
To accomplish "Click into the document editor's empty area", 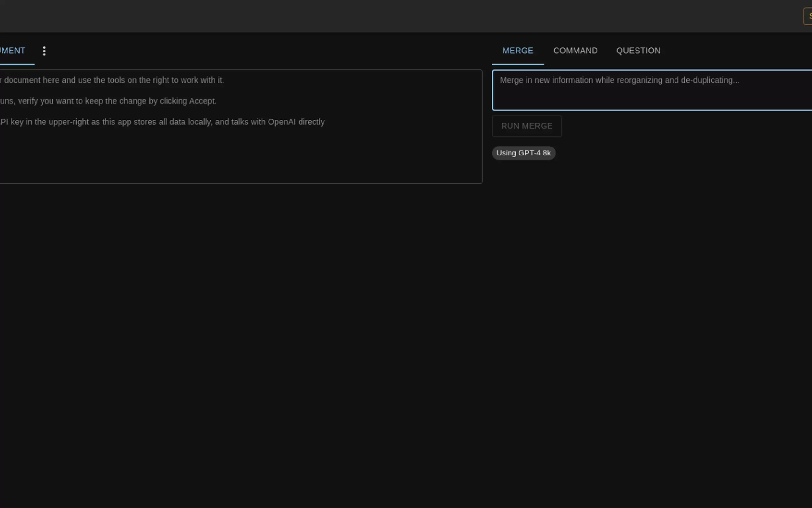I will click(x=235, y=158).
